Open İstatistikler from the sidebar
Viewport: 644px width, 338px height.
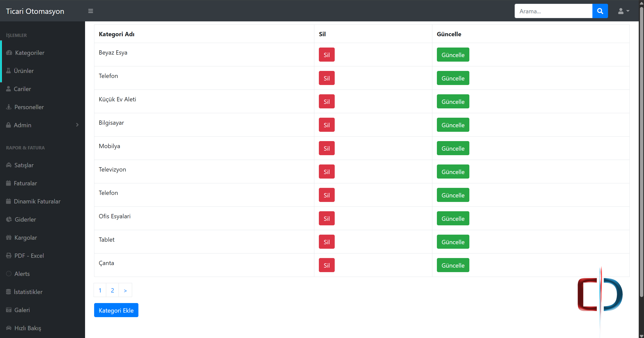(28, 292)
